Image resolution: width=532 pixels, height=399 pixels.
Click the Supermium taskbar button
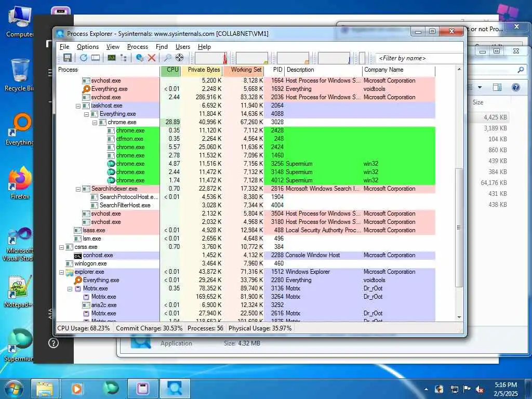[111, 389]
